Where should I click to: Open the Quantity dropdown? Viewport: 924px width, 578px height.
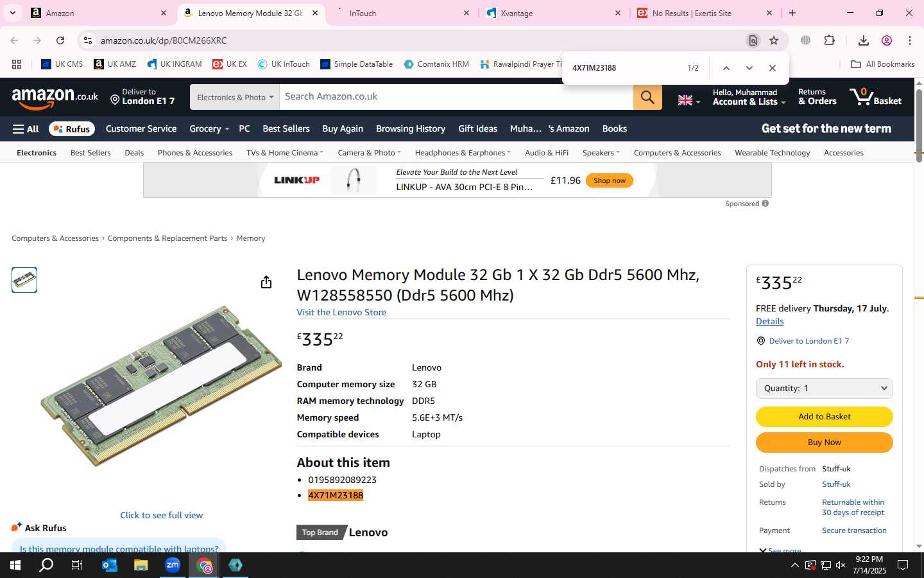click(x=824, y=389)
